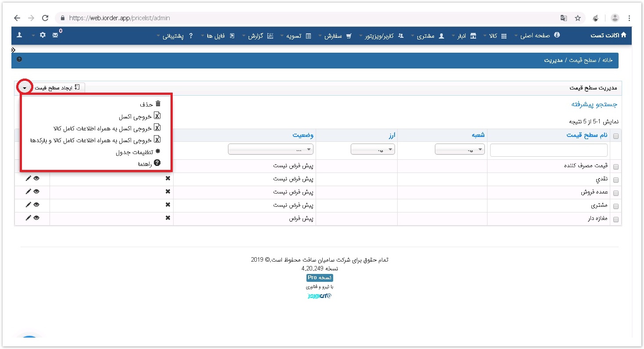Open the messages envelope icon
The width and height of the screenshot is (644, 349).
[55, 35]
